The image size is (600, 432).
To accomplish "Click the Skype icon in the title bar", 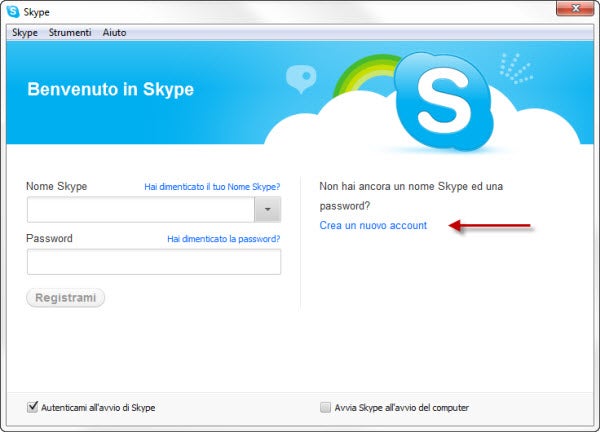I will tap(13, 11).
